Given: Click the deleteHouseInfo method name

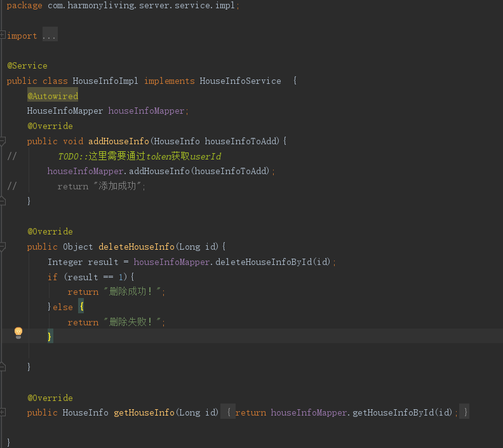Looking at the screenshot, I should pyautogui.click(x=137, y=247).
